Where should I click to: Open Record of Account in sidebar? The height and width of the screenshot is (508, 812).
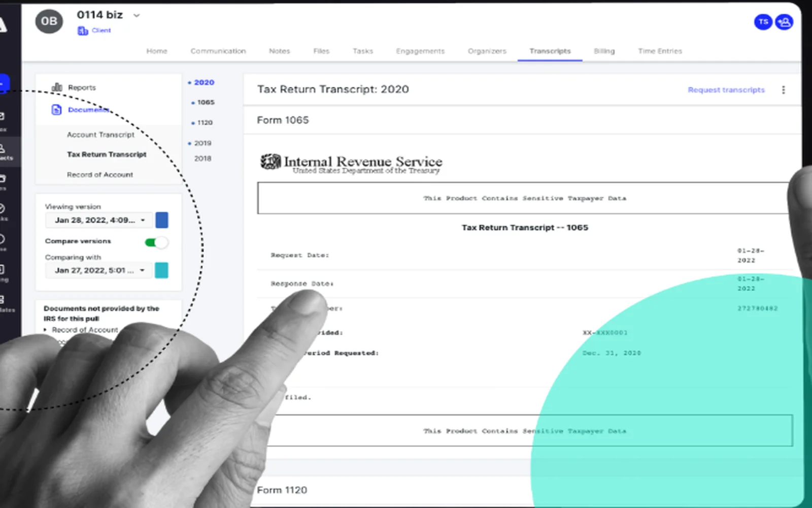click(x=100, y=175)
